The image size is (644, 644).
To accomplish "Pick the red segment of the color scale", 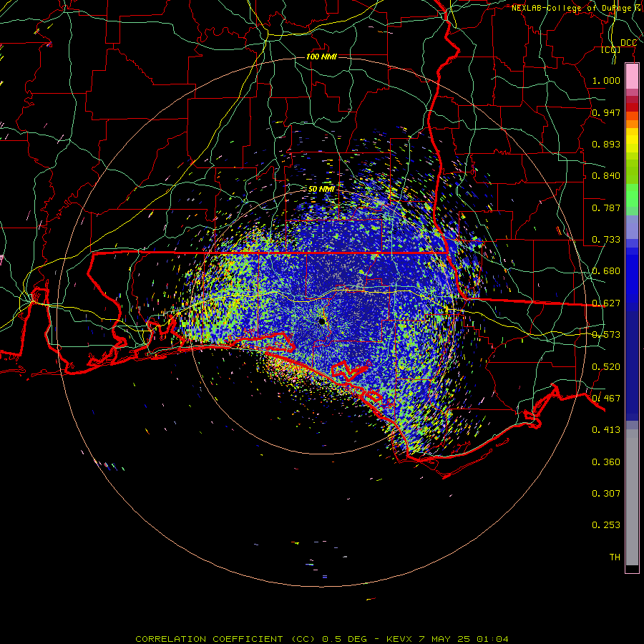I will [632, 107].
